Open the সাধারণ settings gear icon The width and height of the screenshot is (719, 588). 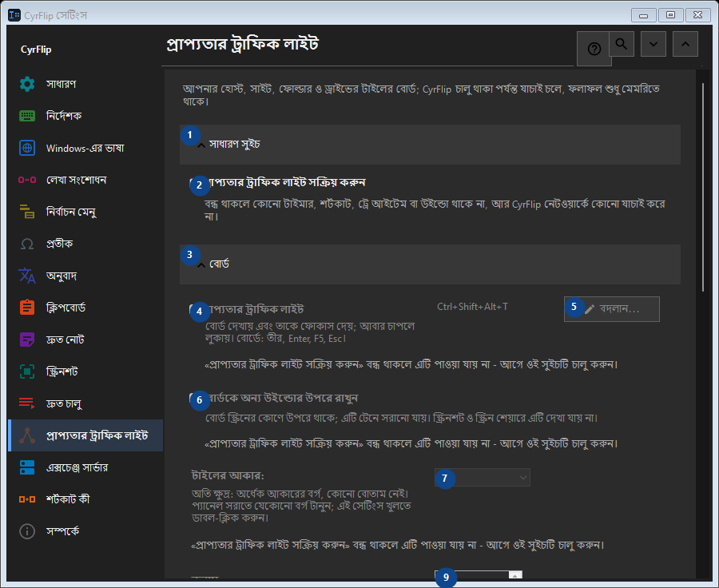pyautogui.click(x=27, y=84)
